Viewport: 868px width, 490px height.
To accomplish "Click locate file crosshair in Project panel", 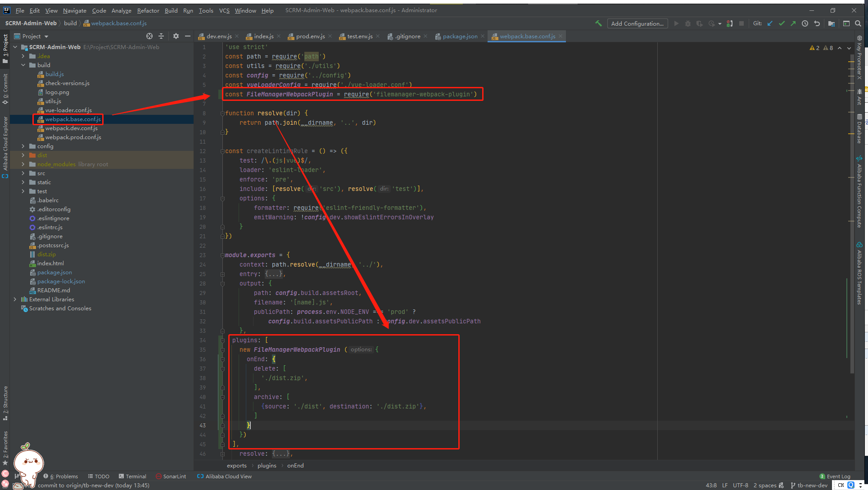I will pyautogui.click(x=149, y=36).
